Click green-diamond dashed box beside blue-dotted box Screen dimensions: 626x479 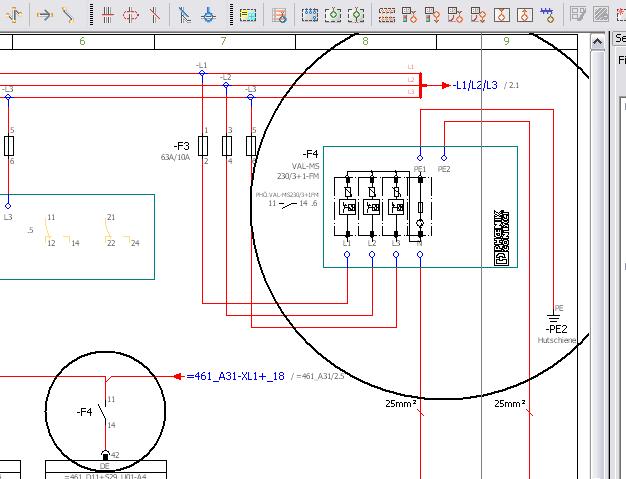[x=333, y=15]
